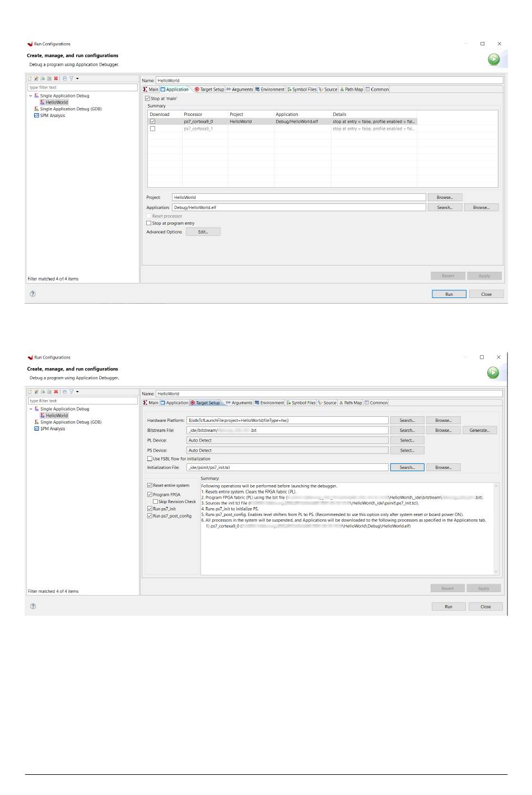Viewport: 532px width, 795px height.
Task: Open Symbol Files tab in upper dialog
Action: 302,90
